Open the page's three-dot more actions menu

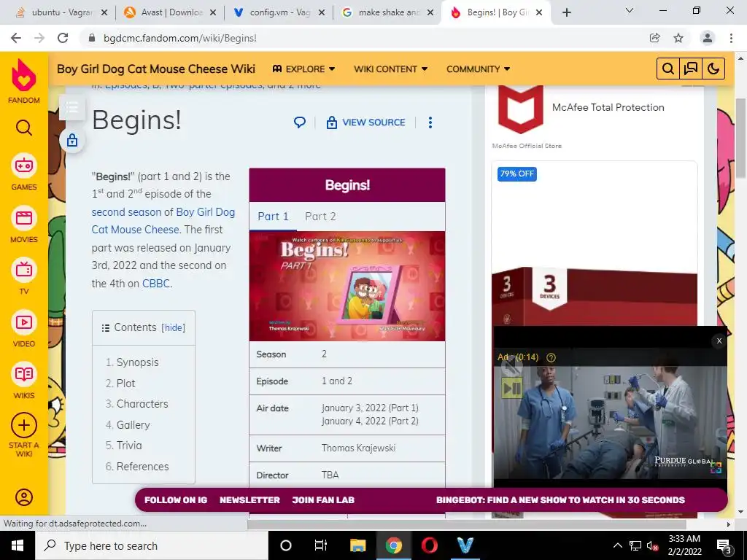tap(430, 122)
